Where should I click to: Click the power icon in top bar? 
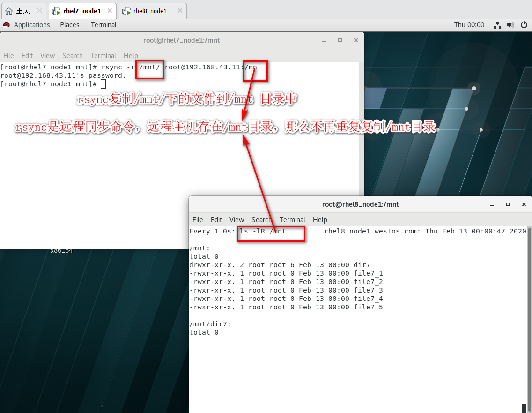524,25
